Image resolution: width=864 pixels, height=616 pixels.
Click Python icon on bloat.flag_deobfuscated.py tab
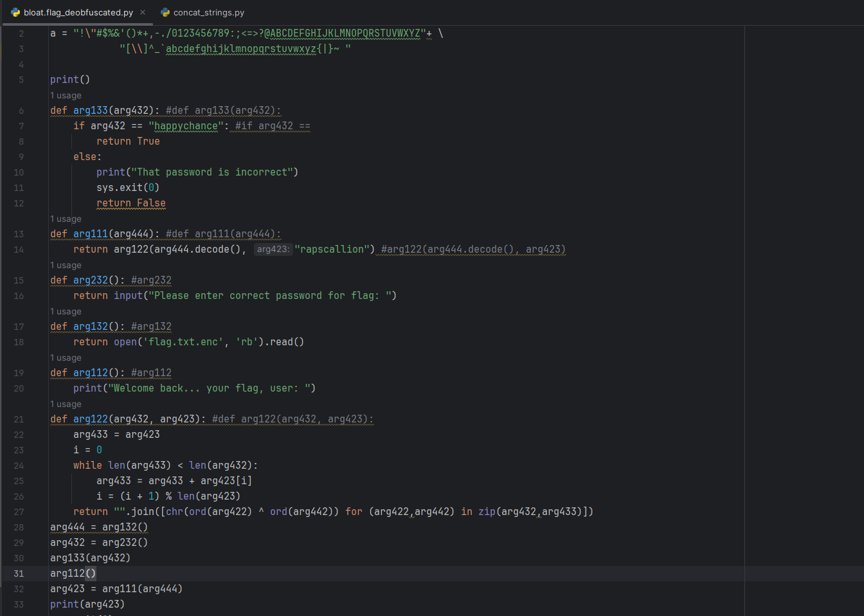15,12
